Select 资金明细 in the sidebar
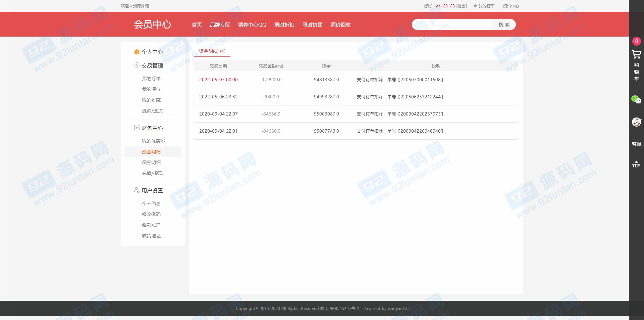644x320 pixels. [x=151, y=152]
